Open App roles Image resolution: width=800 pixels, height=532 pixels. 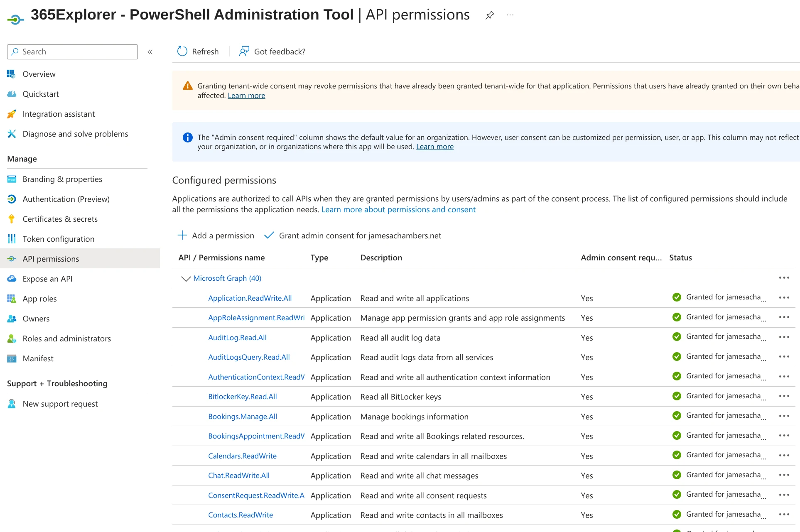39,299
